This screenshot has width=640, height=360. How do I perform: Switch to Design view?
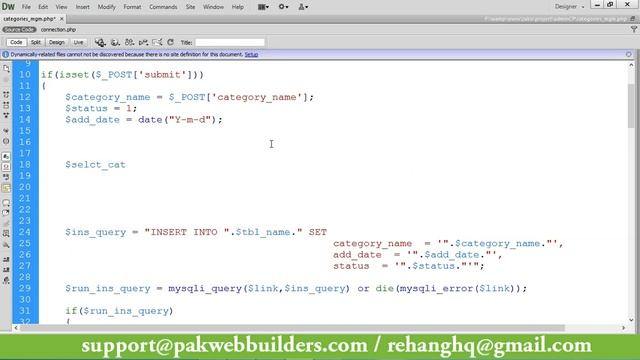57,42
